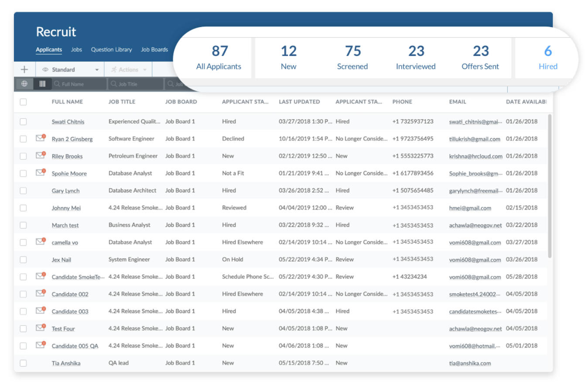588x392 pixels.
Task: Open the FULL NAME column sort options
Action: [67, 102]
